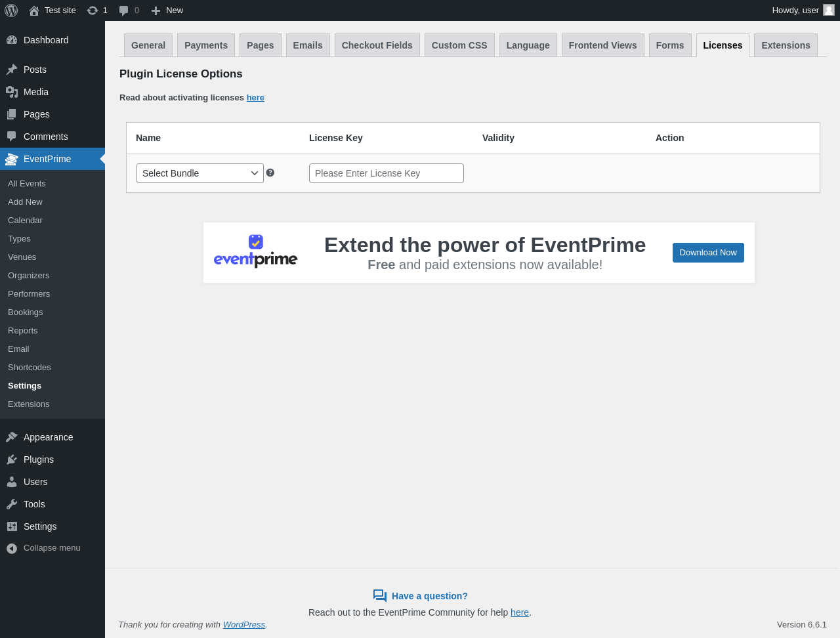Click the Comments bubble icon in sidebar
The width and height of the screenshot is (840, 638).
tap(12, 137)
